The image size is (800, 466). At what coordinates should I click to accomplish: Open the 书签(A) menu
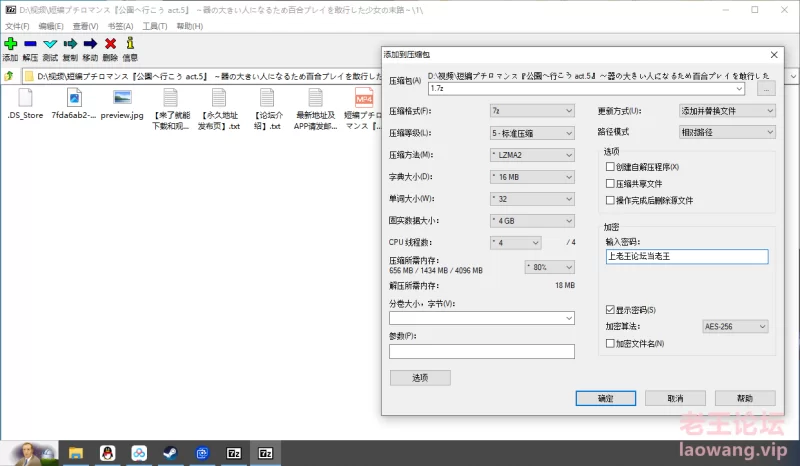coord(120,26)
